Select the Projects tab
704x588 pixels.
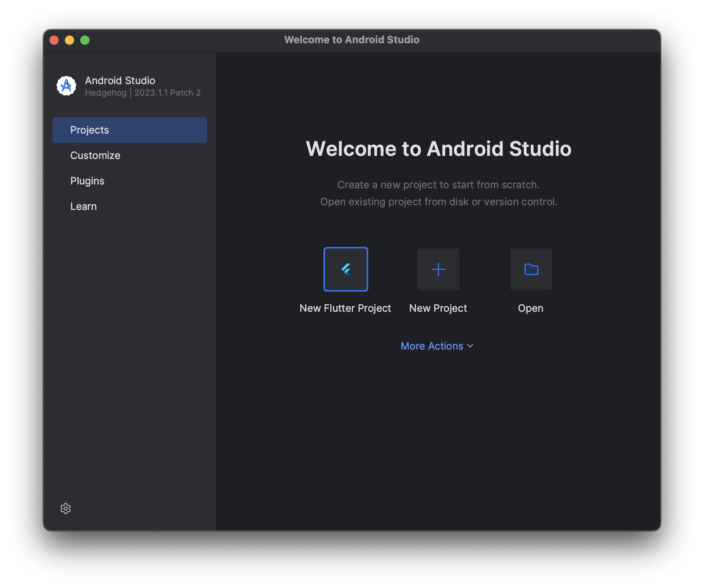point(129,130)
